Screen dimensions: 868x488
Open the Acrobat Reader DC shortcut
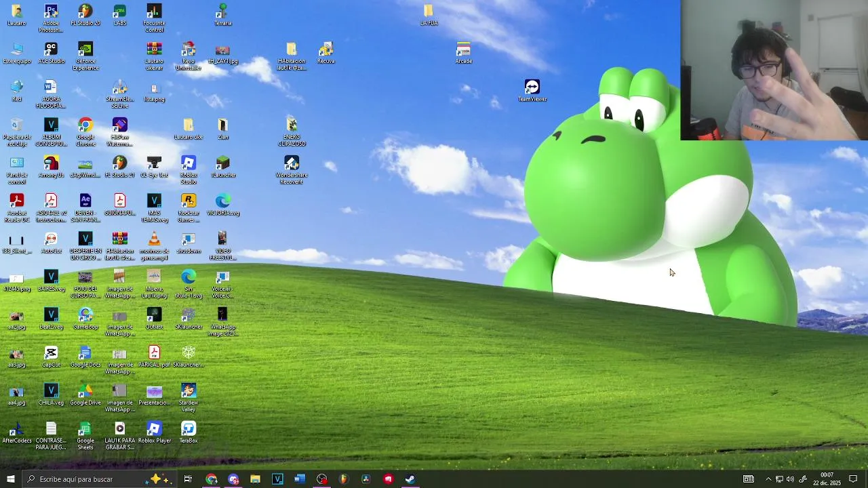tap(17, 207)
